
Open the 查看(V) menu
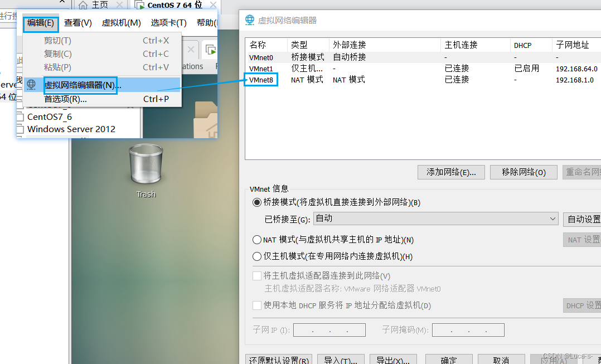click(x=78, y=23)
